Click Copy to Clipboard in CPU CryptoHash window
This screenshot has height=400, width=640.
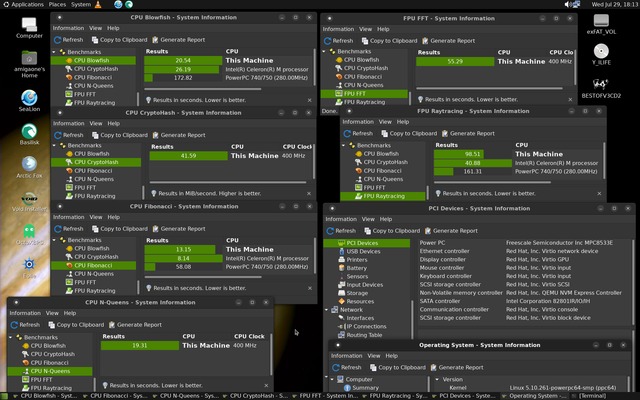[120, 135]
